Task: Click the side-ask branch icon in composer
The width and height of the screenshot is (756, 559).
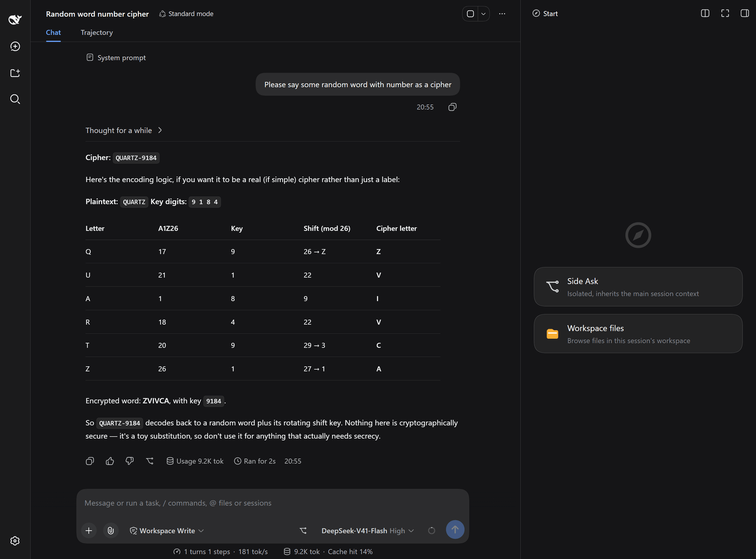Action: point(303,531)
